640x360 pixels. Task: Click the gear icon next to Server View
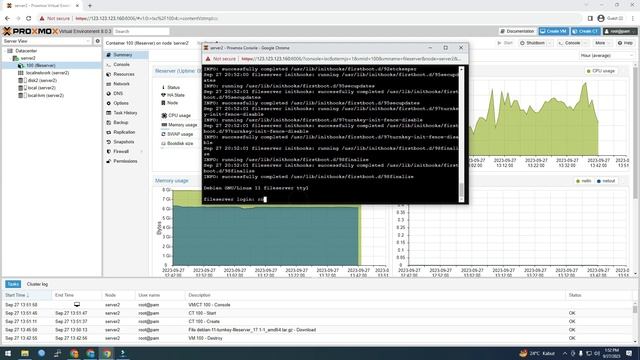point(98,41)
